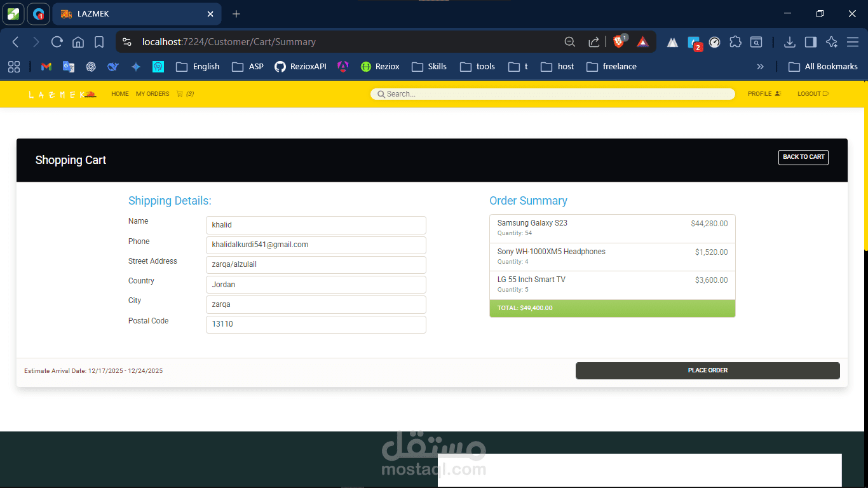This screenshot has height=488, width=868.
Task: Open Brave Shields lion icon
Action: [x=619, y=42]
